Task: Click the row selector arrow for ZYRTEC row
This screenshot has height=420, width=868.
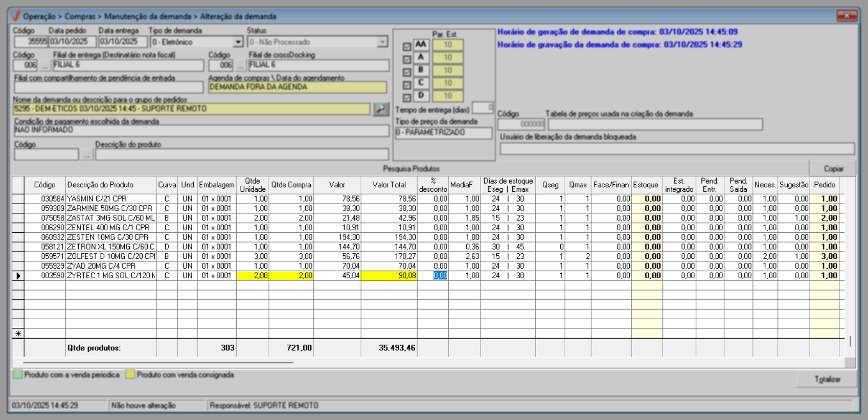Action: (18, 276)
